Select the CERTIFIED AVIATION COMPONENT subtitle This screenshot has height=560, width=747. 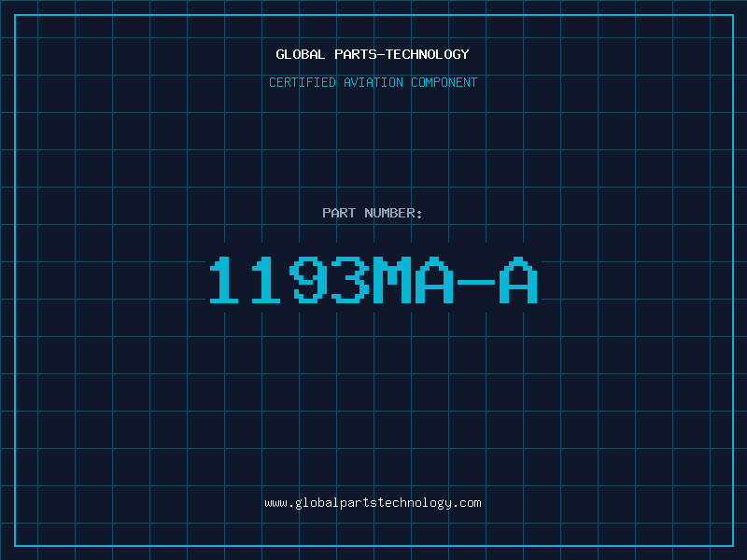pyautogui.click(x=373, y=82)
